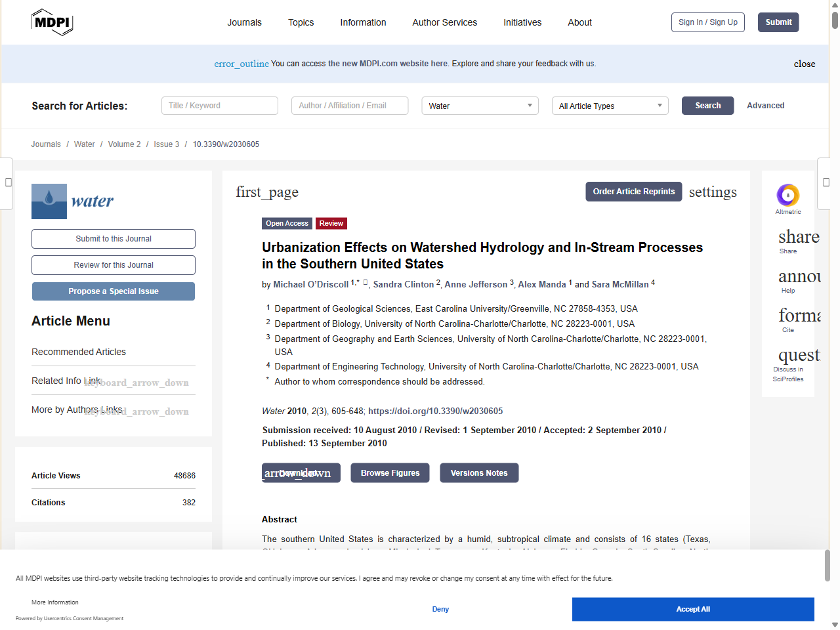840x630 pixels.
Task: Click the Browse Figures button
Action: [390, 473]
